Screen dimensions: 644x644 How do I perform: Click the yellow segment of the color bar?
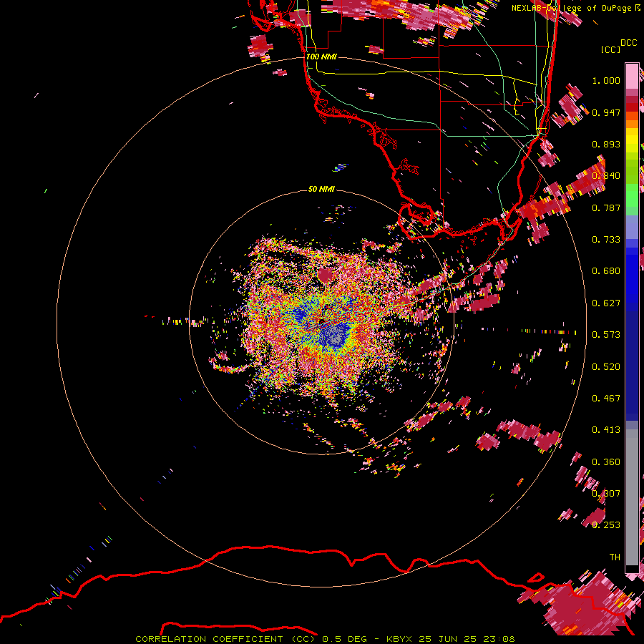coord(632,140)
